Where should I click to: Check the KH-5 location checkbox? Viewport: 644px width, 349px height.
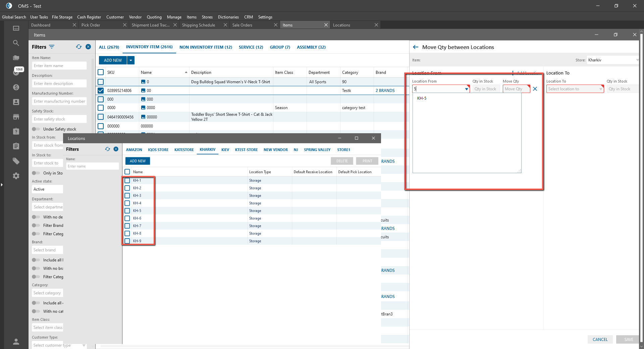point(127,211)
